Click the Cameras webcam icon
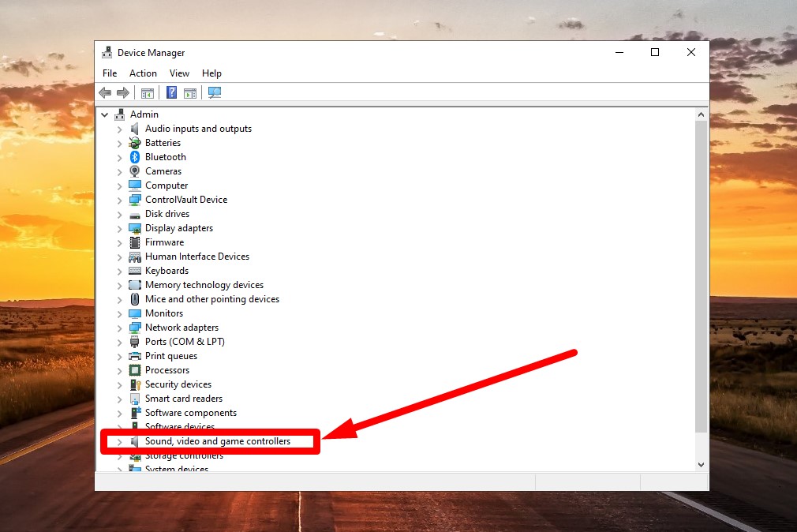Screen dimensions: 797x532 135,171
